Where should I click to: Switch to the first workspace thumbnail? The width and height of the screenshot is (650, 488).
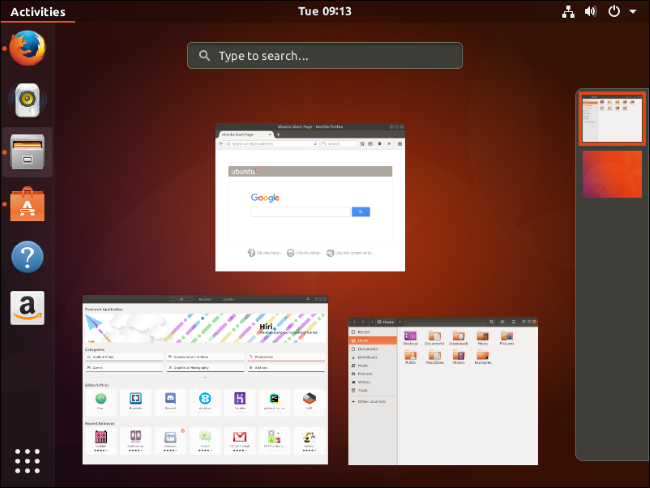coord(612,119)
